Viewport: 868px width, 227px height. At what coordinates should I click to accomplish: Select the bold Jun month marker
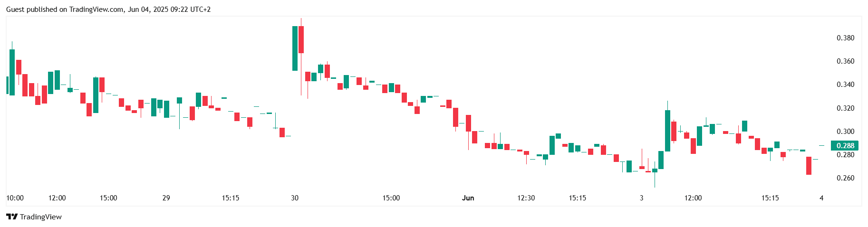(468, 198)
